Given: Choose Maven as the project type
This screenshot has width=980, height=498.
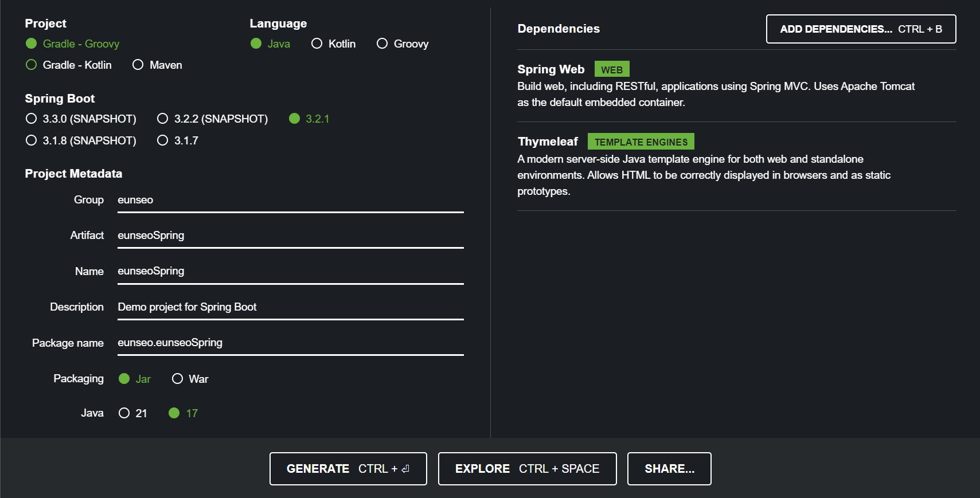Looking at the screenshot, I should click(157, 65).
